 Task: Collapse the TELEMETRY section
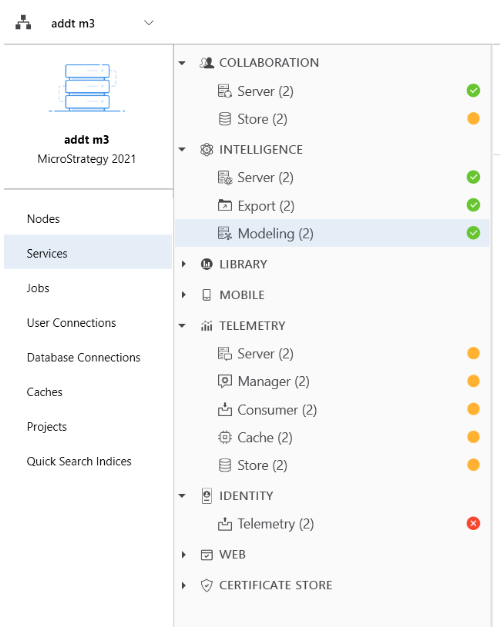pos(182,326)
